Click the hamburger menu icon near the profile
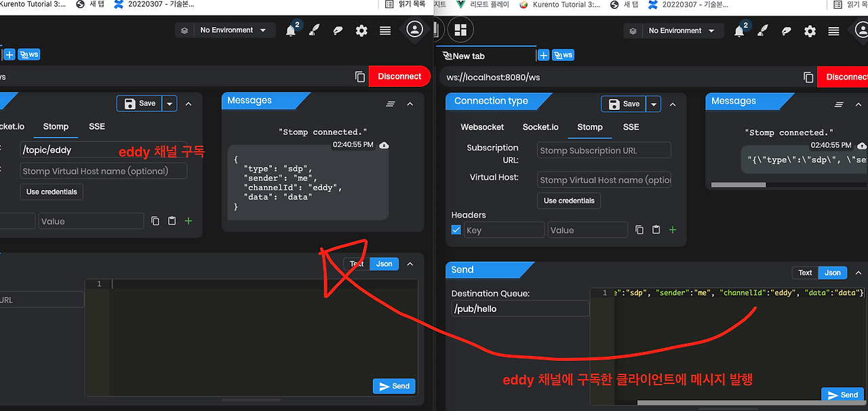This screenshot has height=411, width=868. click(833, 31)
